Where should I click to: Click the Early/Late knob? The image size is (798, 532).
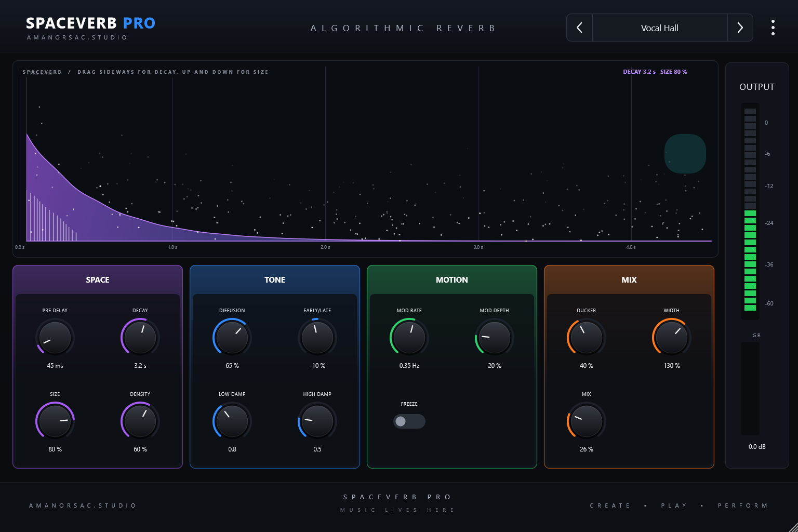pos(317,337)
